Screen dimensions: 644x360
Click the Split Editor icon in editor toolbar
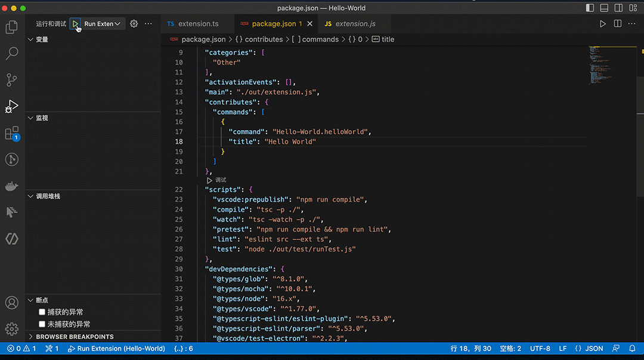[x=617, y=23]
